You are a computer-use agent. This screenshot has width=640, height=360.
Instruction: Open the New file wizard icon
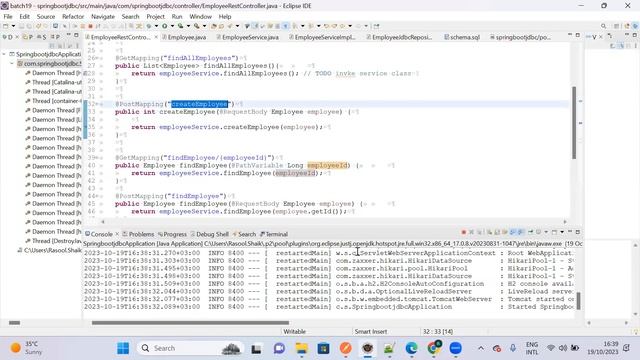pos(5,26)
